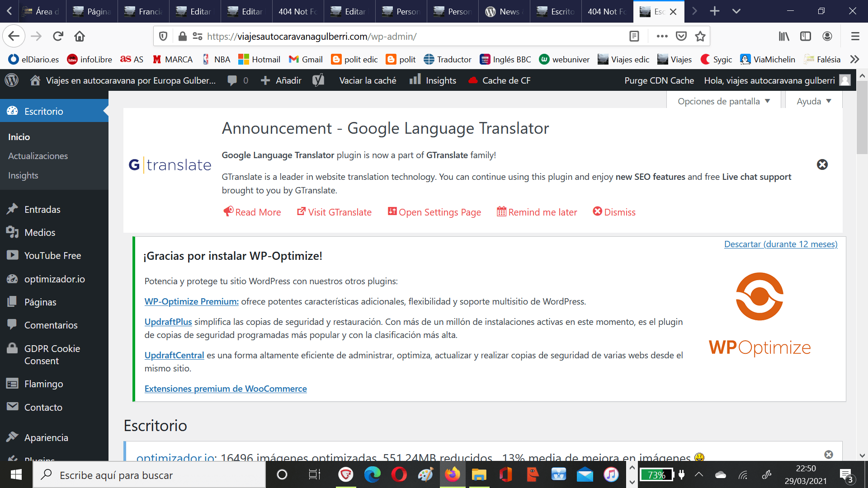This screenshot has height=488, width=868.
Task: Open the UpdraftPlus link
Action: click(x=168, y=322)
